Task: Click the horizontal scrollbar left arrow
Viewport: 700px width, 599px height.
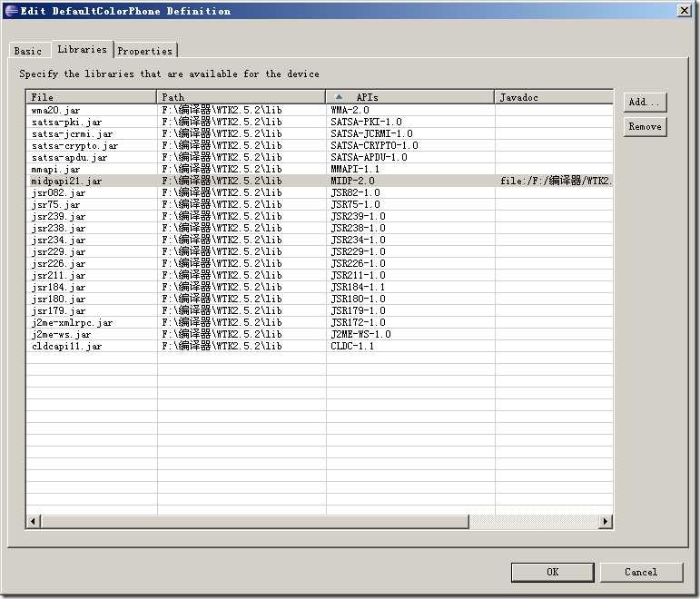Action: coord(33,521)
